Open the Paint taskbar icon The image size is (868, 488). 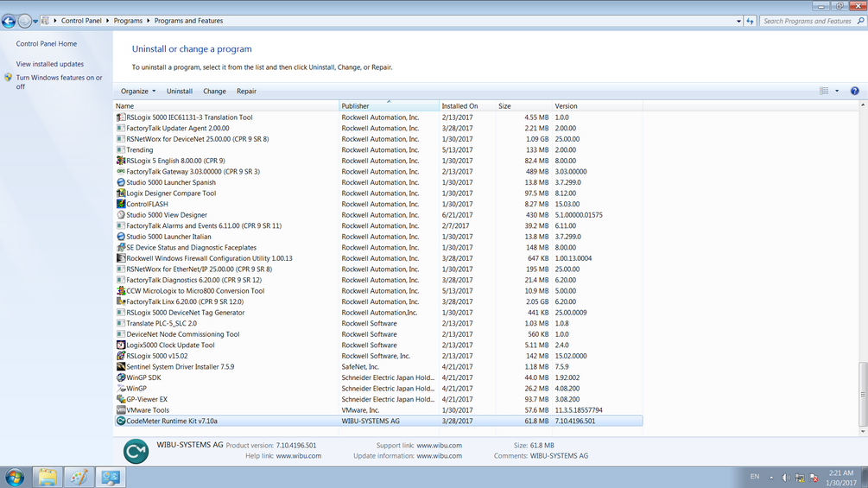(79, 477)
